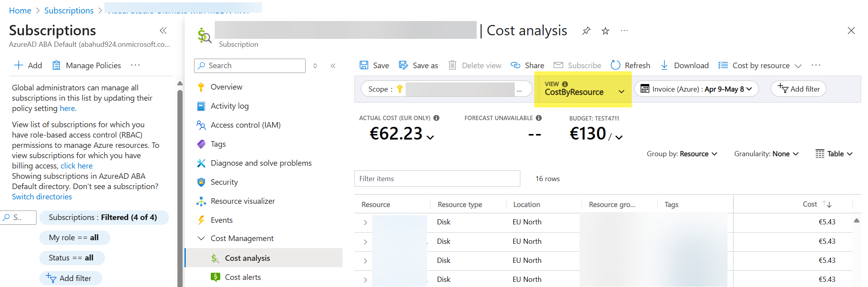This screenshot has height=287, width=868.
Task: Switch chart type from Table dropdown
Action: (x=834, y=154)
